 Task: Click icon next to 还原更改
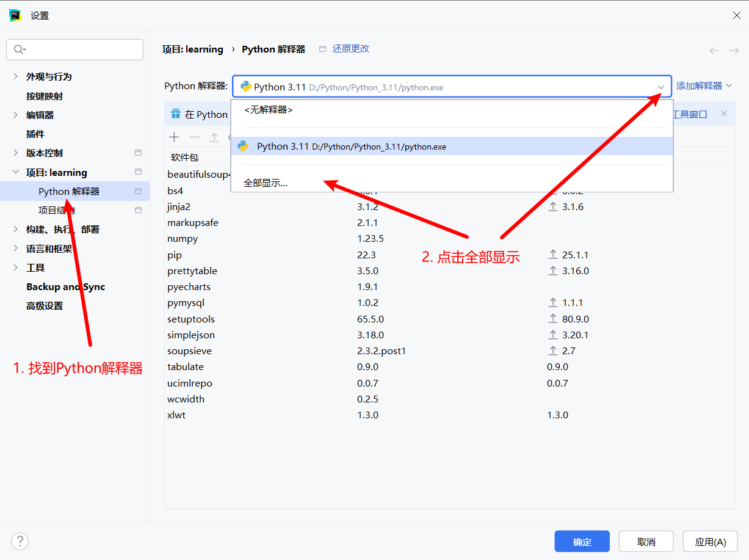point(322,49)
